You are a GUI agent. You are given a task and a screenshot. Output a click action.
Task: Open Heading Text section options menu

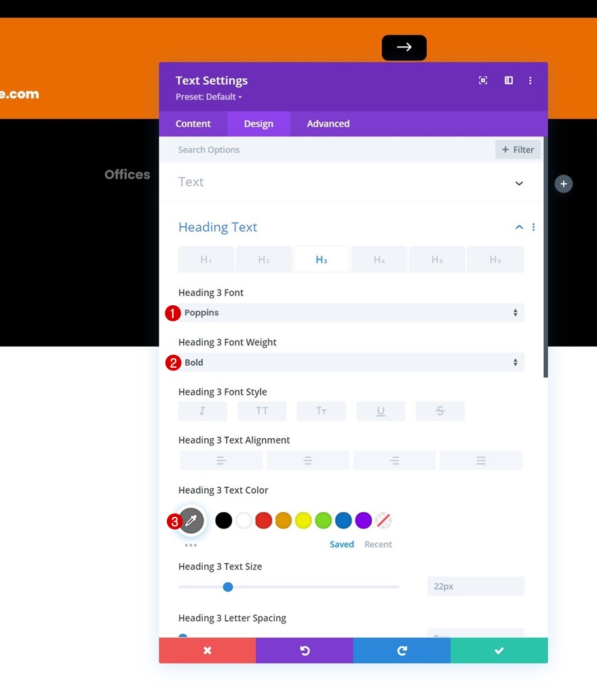click(x=534, y=227)
